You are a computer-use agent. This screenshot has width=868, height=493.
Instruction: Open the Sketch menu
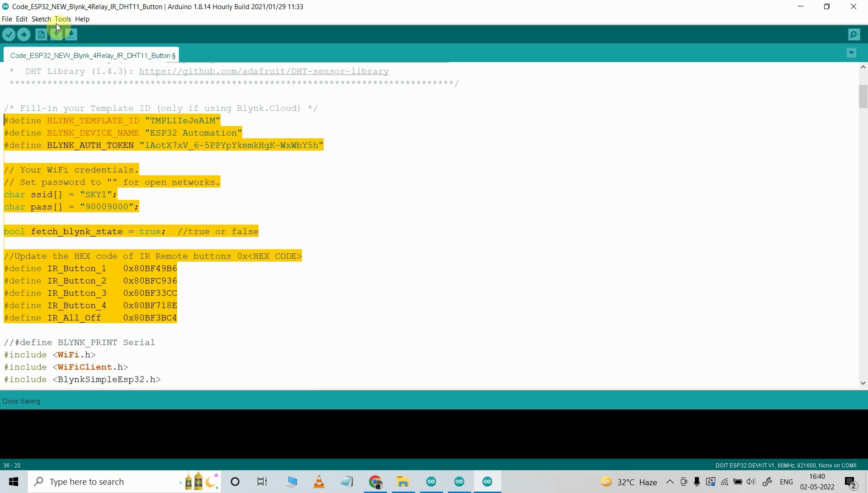point(41,19)
